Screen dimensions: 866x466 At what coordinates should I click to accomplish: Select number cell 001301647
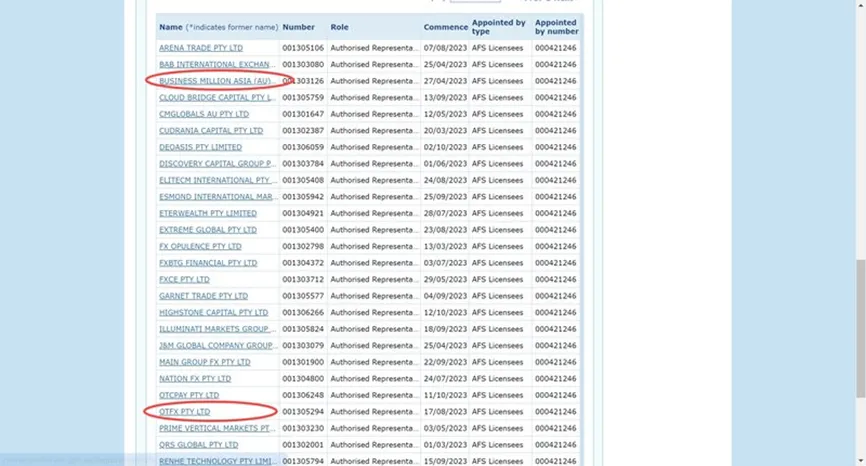303,114
